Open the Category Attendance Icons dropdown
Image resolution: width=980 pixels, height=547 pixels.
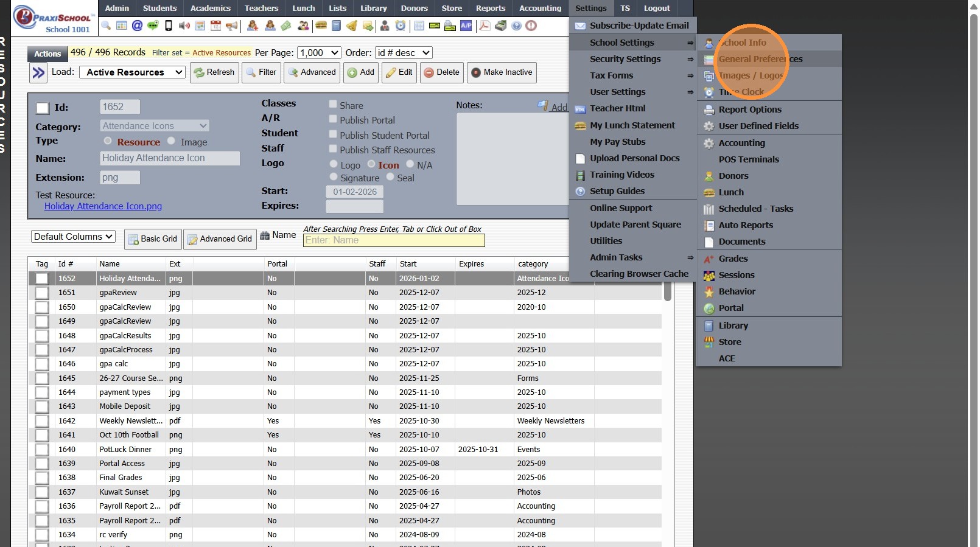pos(155,126)
